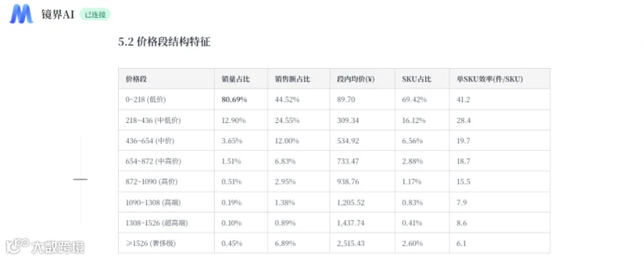Screen dimensions: 644x259
Task: Click the 2,515.43 average price cell
Action: coord(351,243)
